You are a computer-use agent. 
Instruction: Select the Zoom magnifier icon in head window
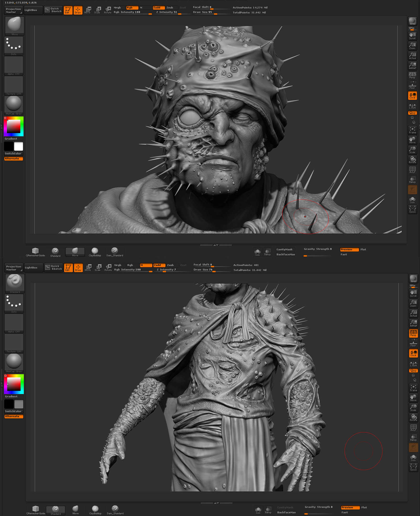[x=412, y=46]
